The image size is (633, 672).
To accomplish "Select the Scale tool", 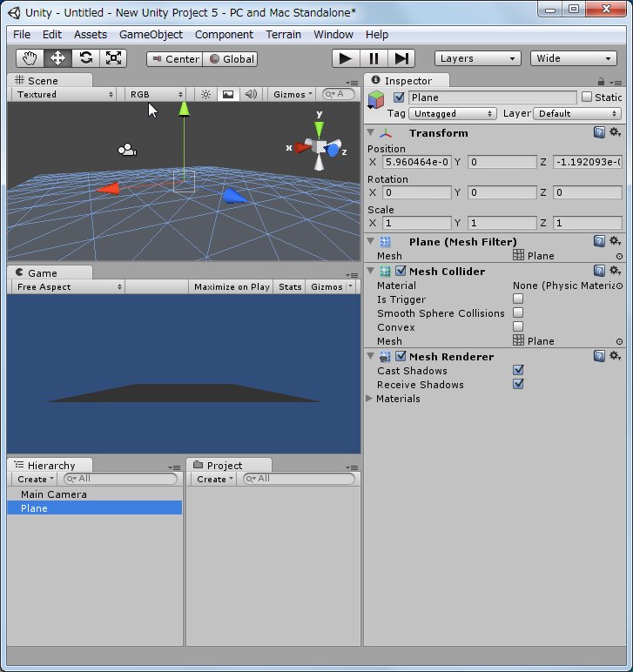I will click(x=113, y=58).
